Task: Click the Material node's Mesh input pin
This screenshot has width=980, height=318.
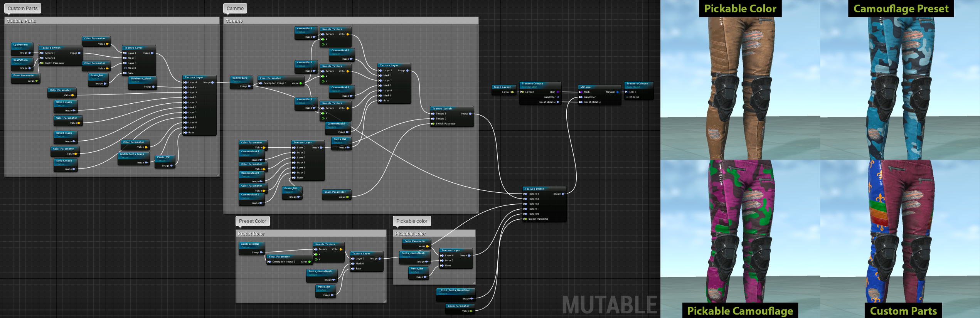Action: pos(581,92)
